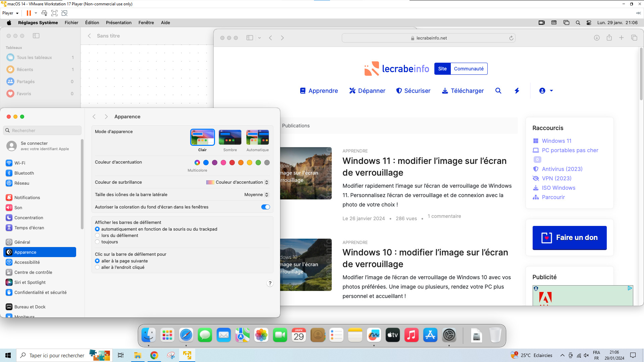Open Safari from the Dock
This screenshot has height=362, width=644.
pyautogui.click(x=186, y=335)
